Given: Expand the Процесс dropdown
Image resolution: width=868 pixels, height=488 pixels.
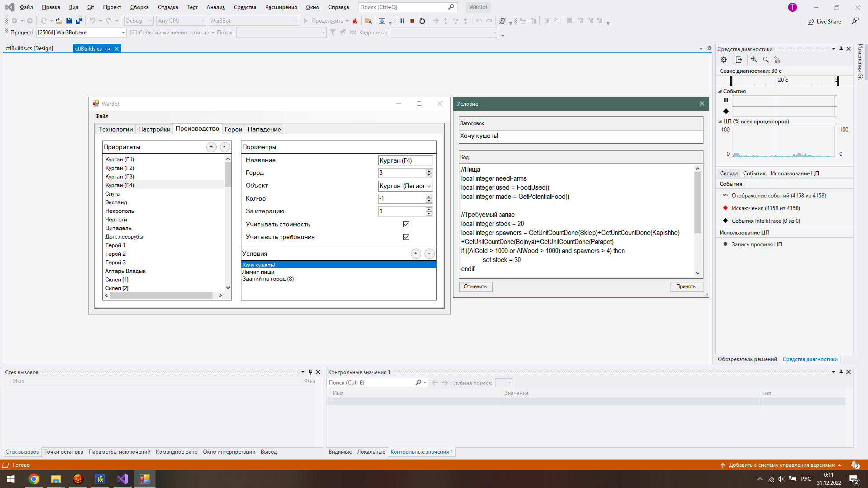Looking at the screenshot, I should 123,33.
